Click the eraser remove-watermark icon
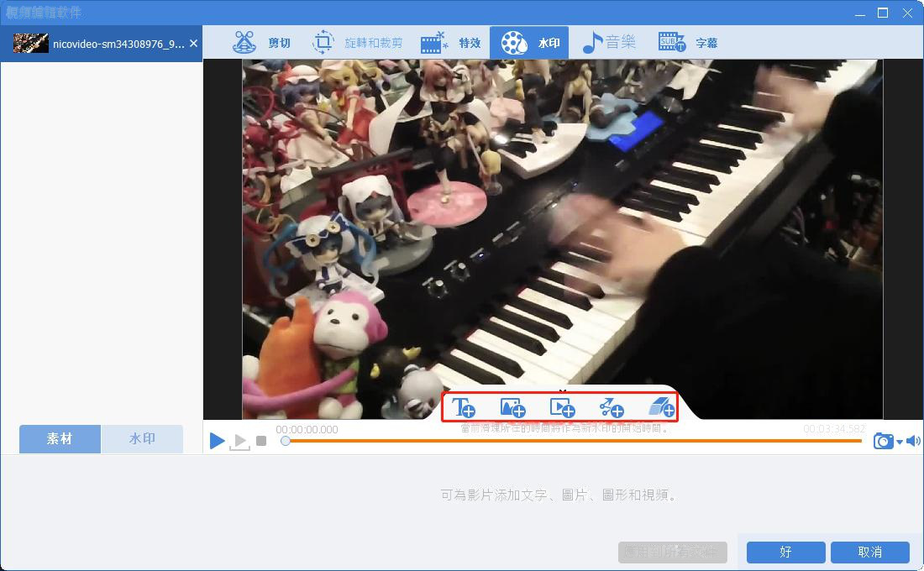The height and width of the screenshot is (571, 924). (661, 407)
